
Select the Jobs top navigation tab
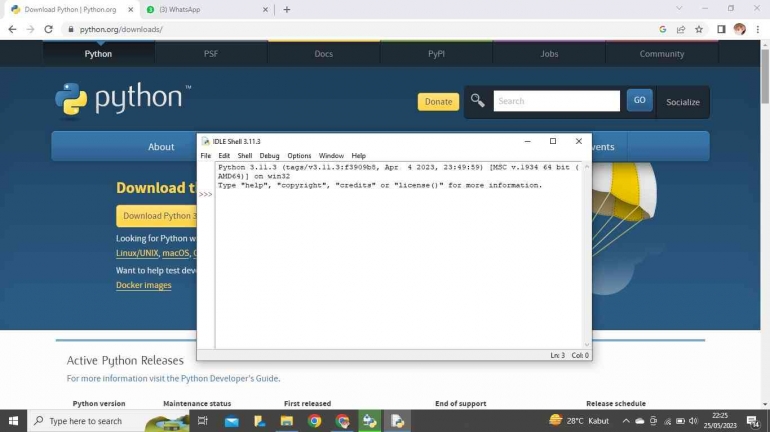point(549,54)
